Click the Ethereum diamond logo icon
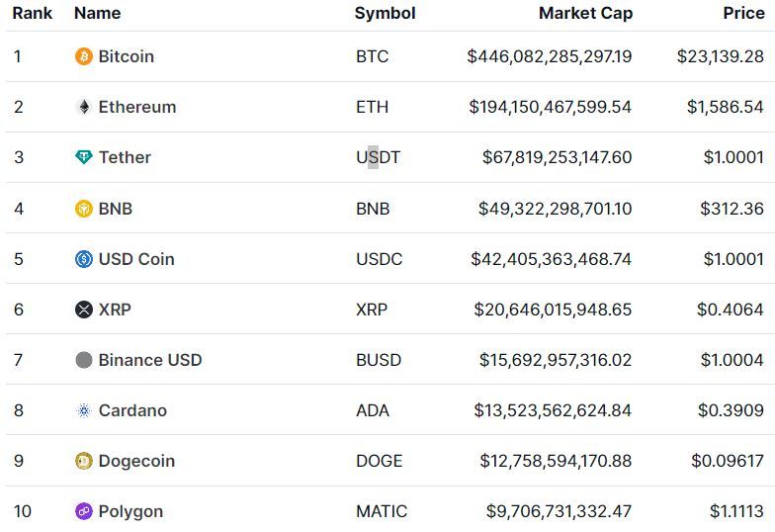Viewport: 775px width, 532px height. coord(83,107)
